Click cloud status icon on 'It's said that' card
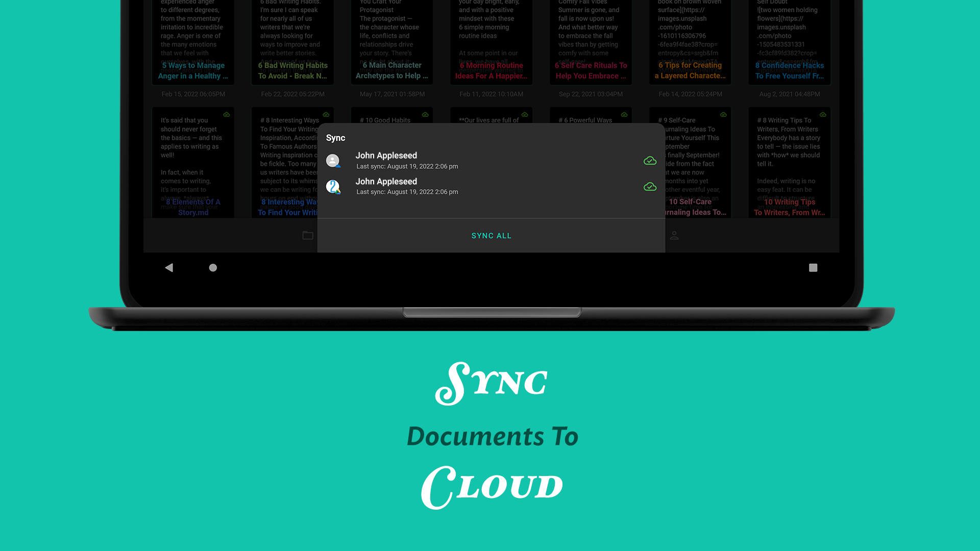This screenshot has width=980, height=551. tap(227, 115)
